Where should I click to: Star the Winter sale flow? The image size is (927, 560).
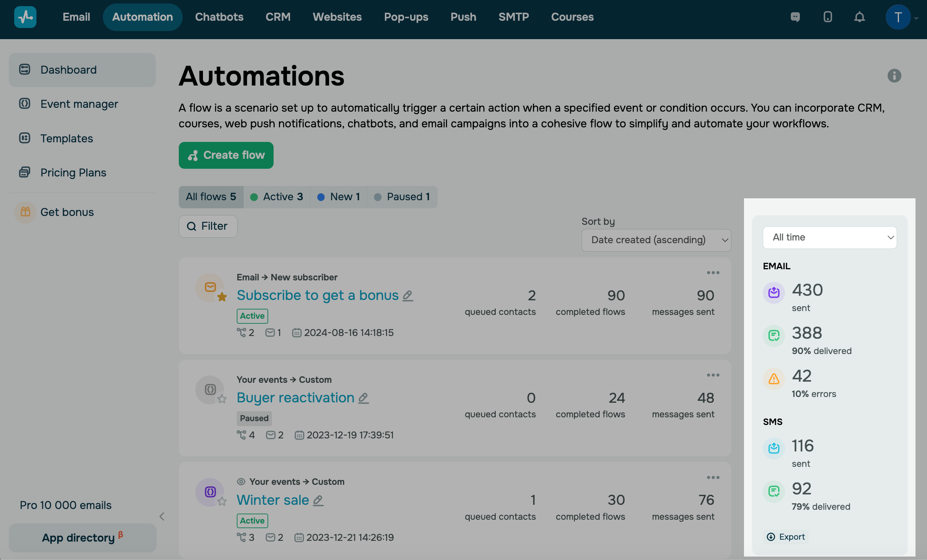point(222,501)
